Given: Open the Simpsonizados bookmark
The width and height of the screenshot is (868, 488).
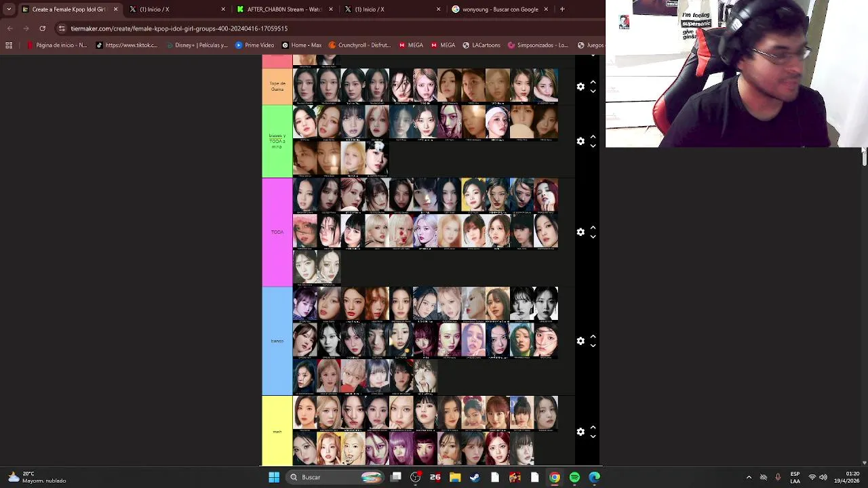Looking at the screenshot, I should pyautogui.click(x=538, y=45).
